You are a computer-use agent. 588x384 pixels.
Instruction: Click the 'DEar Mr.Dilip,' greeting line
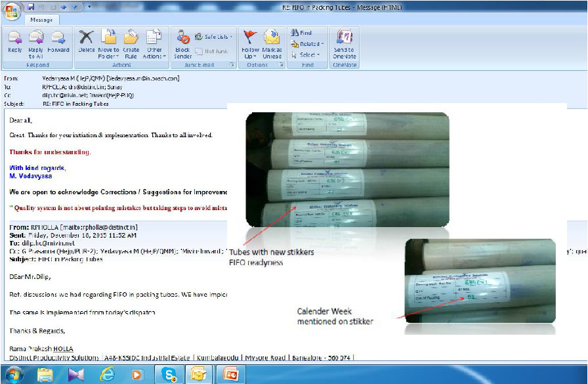point(30,277)
